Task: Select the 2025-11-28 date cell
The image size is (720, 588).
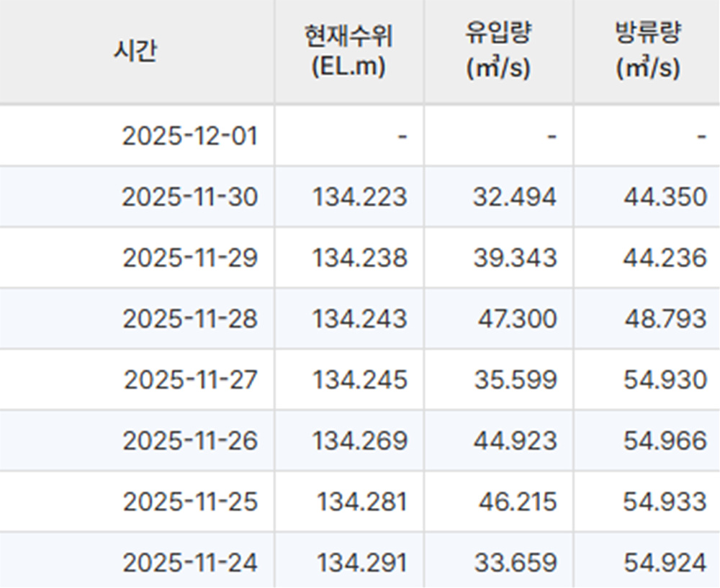Action: click(x=189, y=318)
